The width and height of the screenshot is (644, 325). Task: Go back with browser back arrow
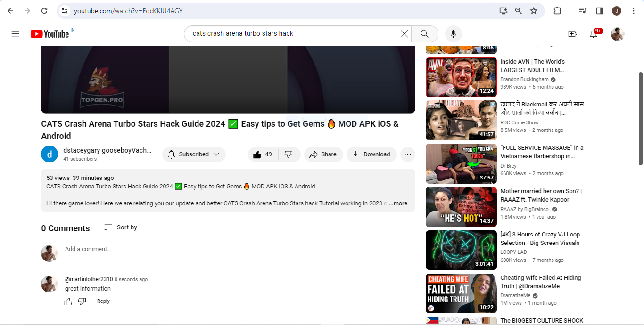tap(10, 11)
